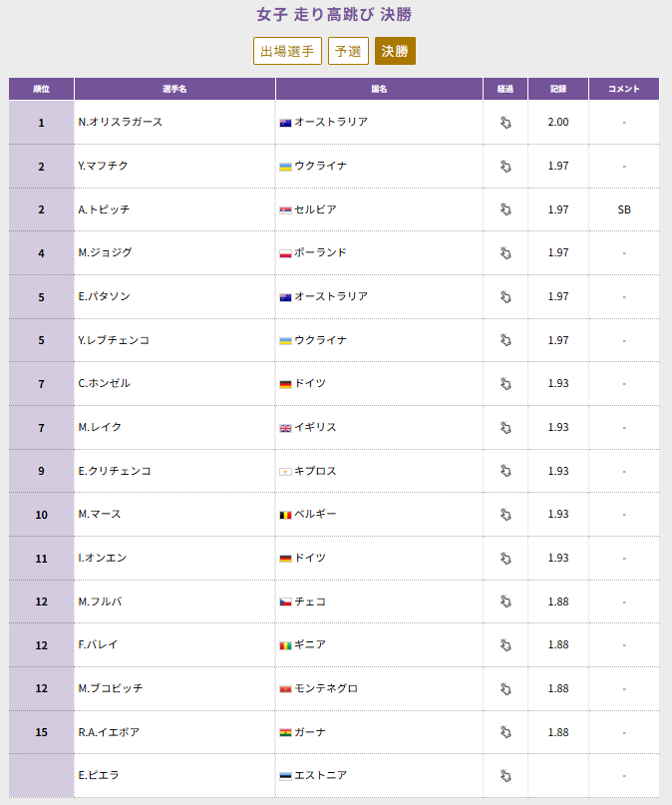This screenshot has width=672, height=805.
Task: Click the Cyprus flag beside キプロス
Action: click(285, 471)
